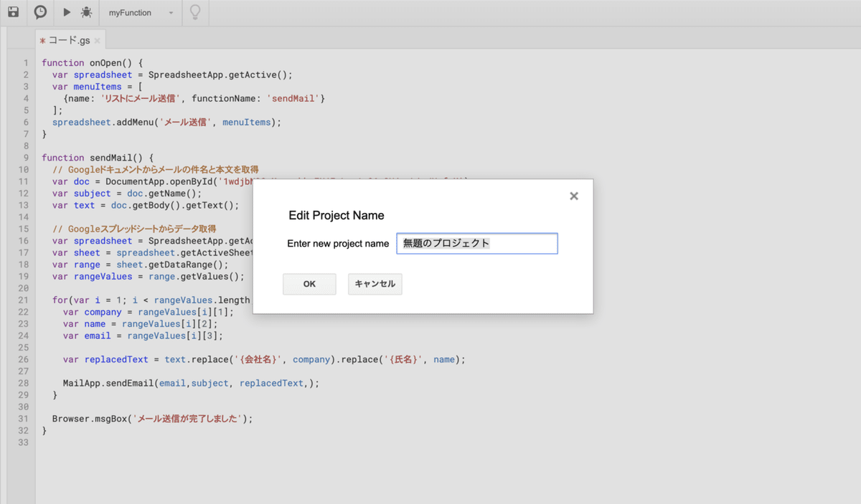The width and height of the screenshot is (861, 504).
Task: Click the キャンセル button
Action: click(375, 284)
